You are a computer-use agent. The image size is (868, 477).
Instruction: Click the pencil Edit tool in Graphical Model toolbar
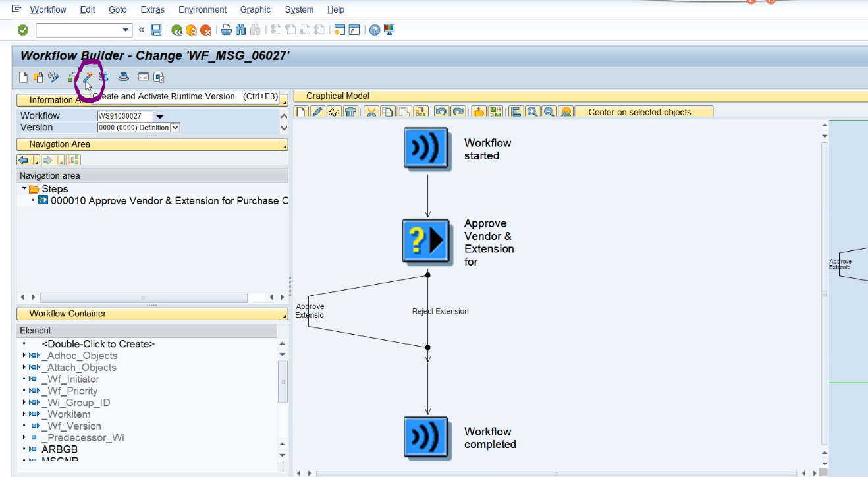click(317, 111)
